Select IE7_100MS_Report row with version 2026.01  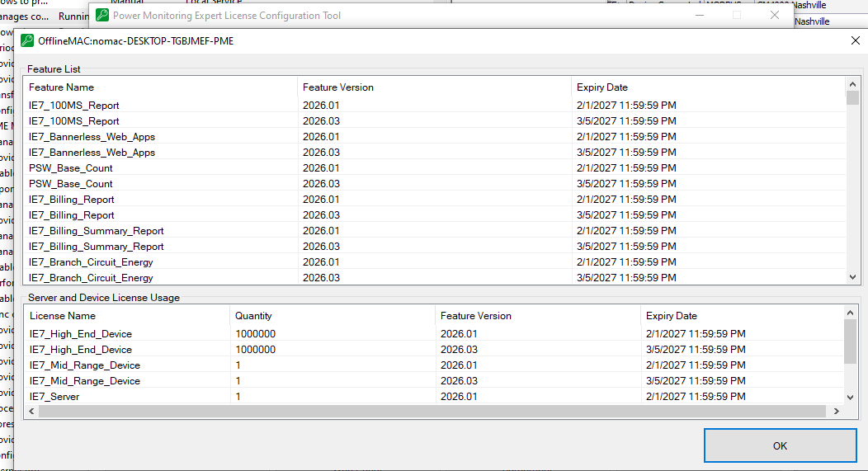coord(435,105)
